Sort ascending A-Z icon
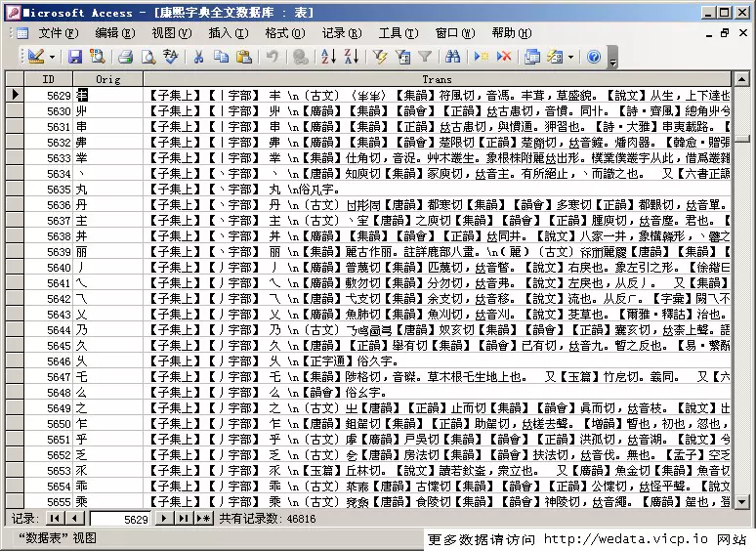 (x=328, y=57)
